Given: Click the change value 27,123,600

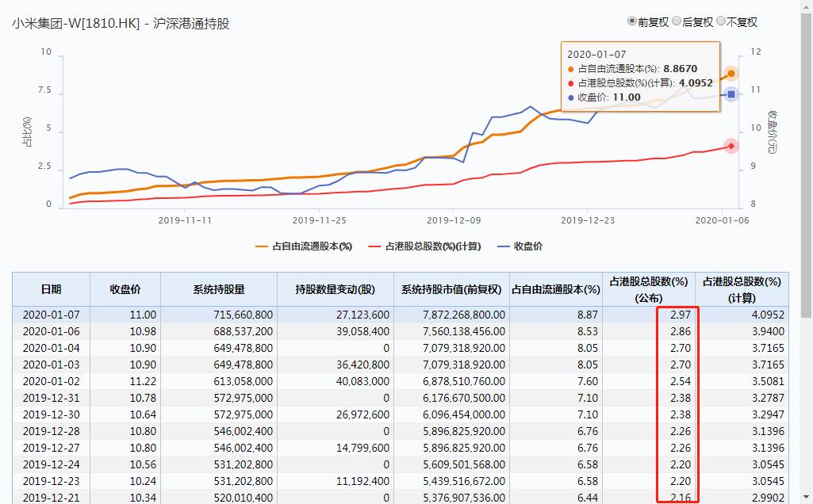Looking at the screenshot, I should pos(362,315).
